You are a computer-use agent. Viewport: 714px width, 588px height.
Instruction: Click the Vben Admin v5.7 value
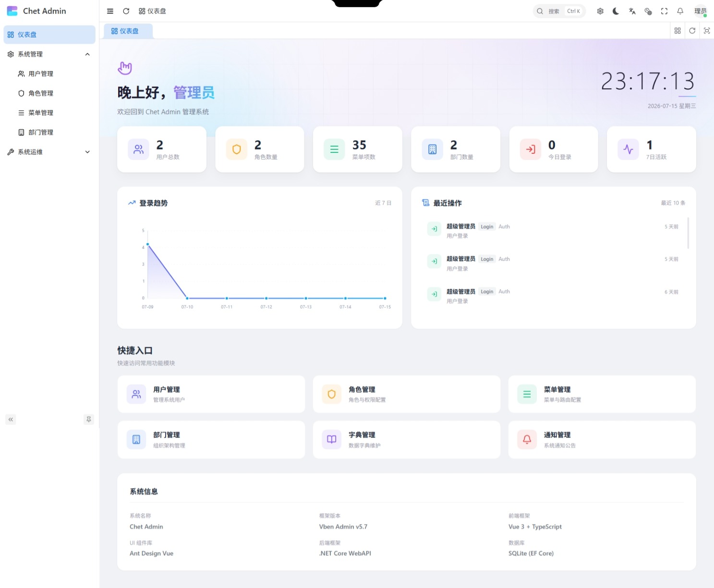(343, 527)
